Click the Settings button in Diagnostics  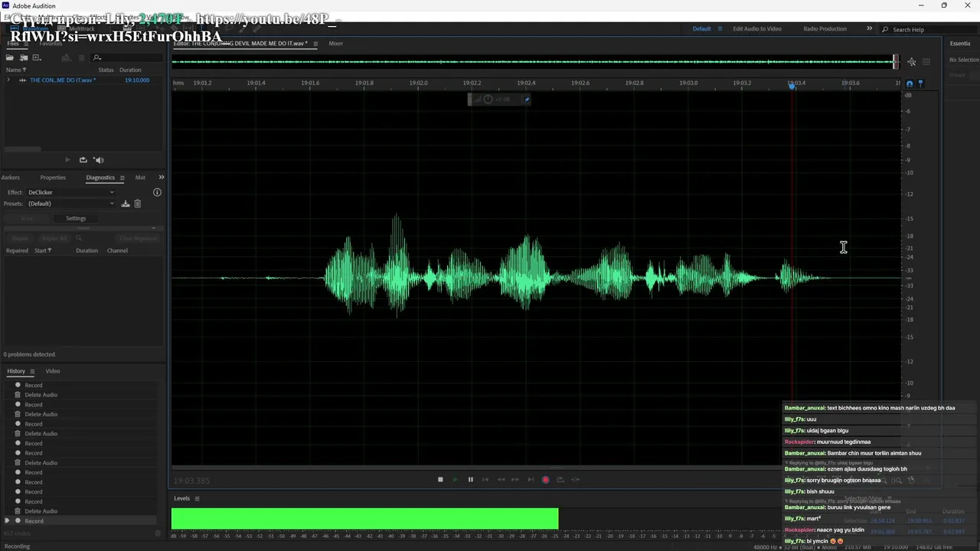pyautogui.click(x=76, y=218)
